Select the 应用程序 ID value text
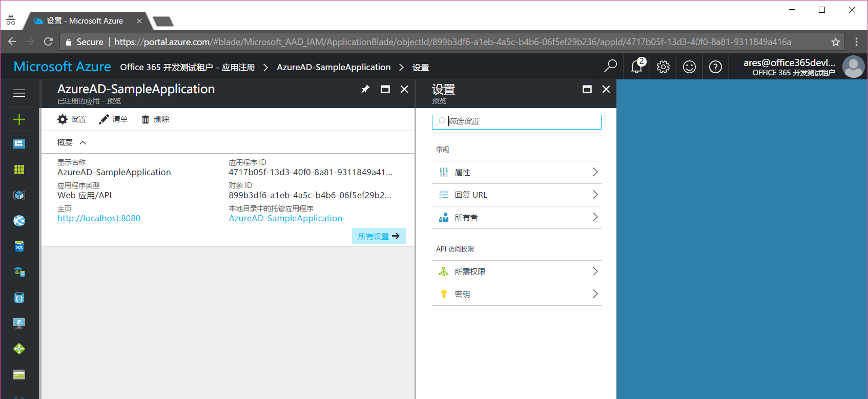This screenshot has height=399, width=868. [311, 172]
